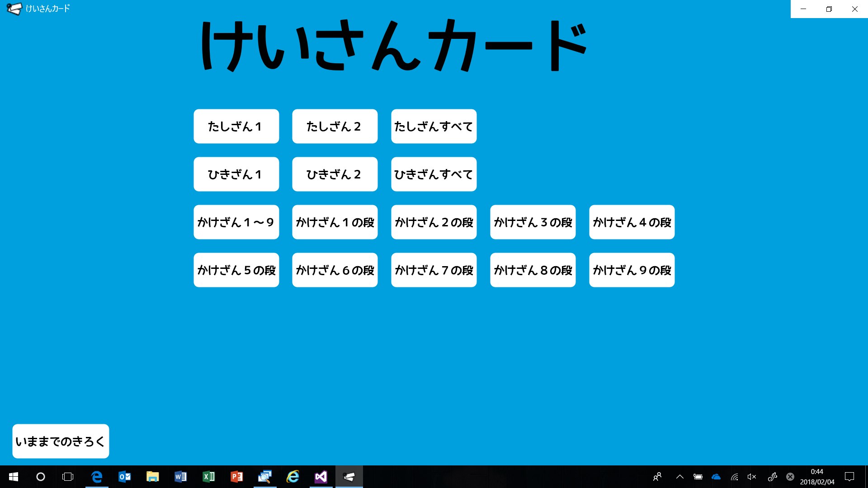Launch Outlook from the taskbar

tap(124, 477)
